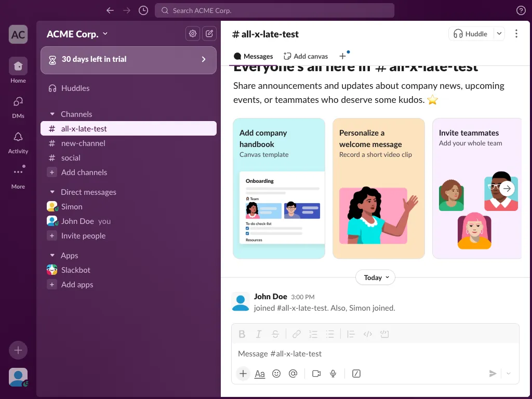Insert a link in composer
Image resolution: width=532 pixels, height=399 pixels.
297,334
